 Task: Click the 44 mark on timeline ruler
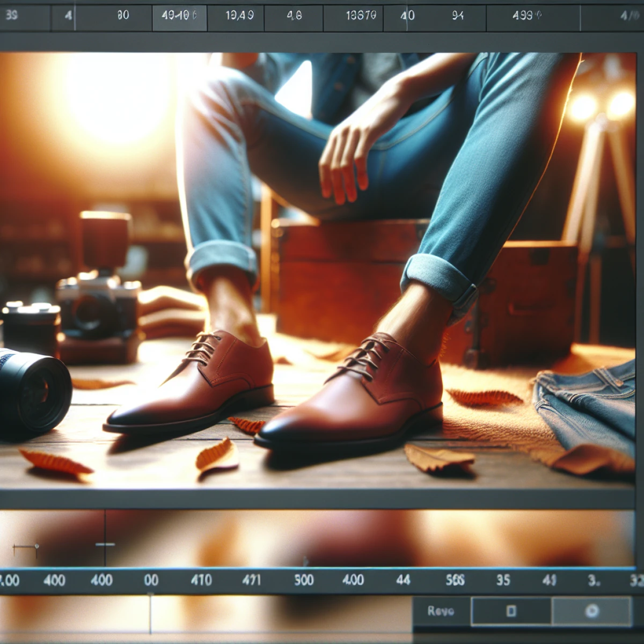(x=403, y=580)
